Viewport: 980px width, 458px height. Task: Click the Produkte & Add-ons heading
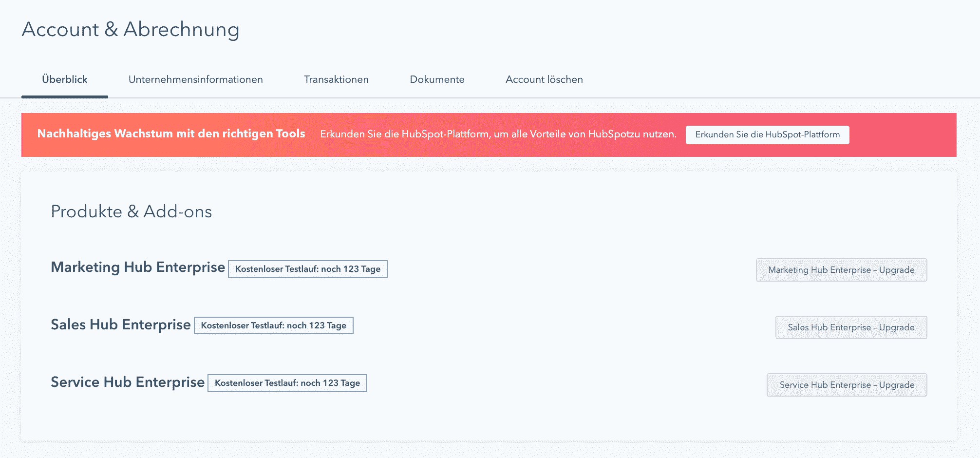tap(132, 211)
